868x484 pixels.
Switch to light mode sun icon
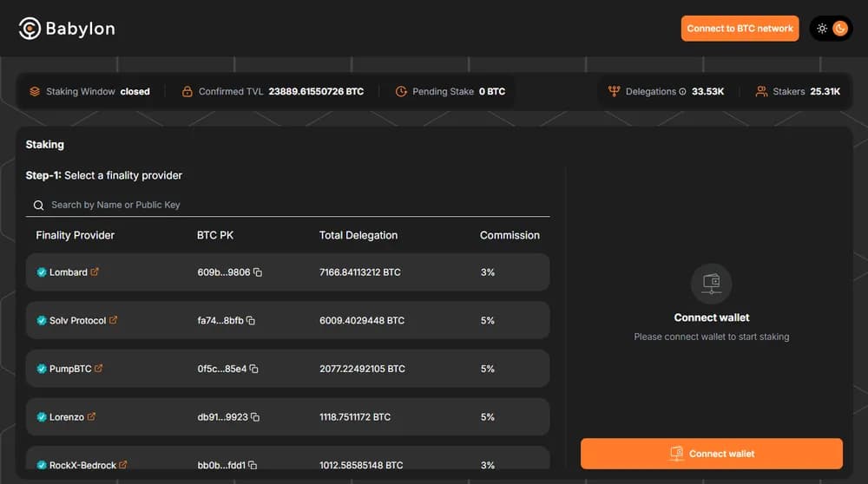click(821, 29)
